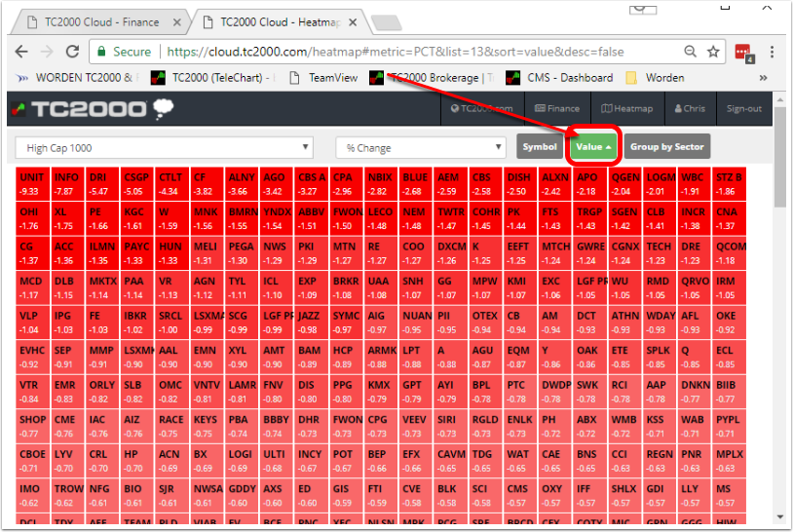Open the zoom magnifier in address bar

click(x=690, y=52)
